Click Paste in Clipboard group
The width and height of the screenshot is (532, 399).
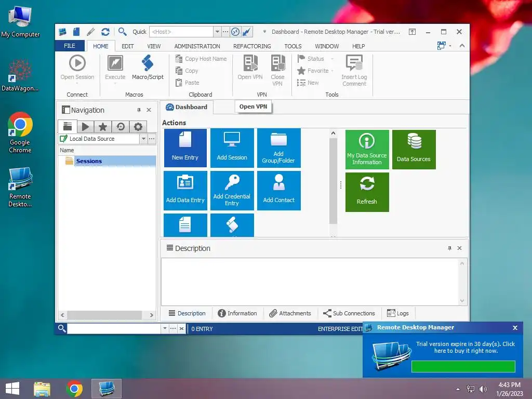click(x=187, y=83)
